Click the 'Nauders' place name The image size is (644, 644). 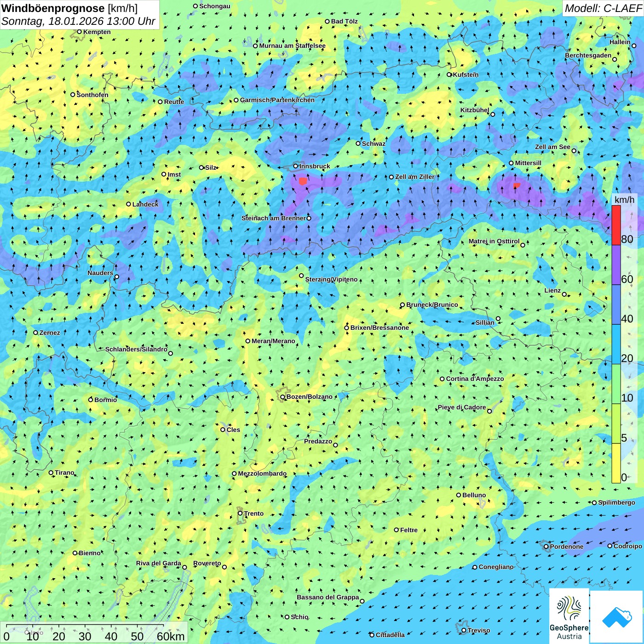(x=100, y=273)
